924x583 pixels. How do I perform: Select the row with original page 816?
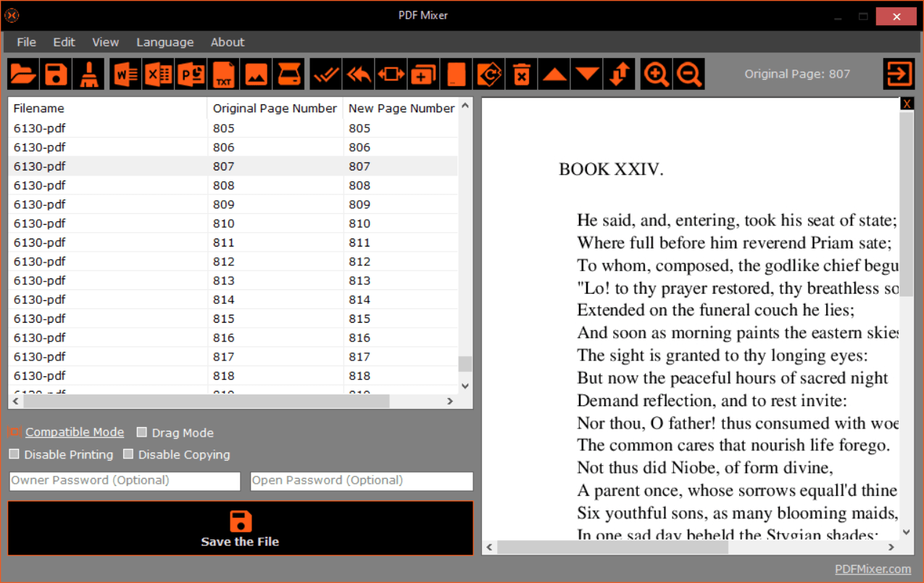pyautogui.click(x=233, y=337)
